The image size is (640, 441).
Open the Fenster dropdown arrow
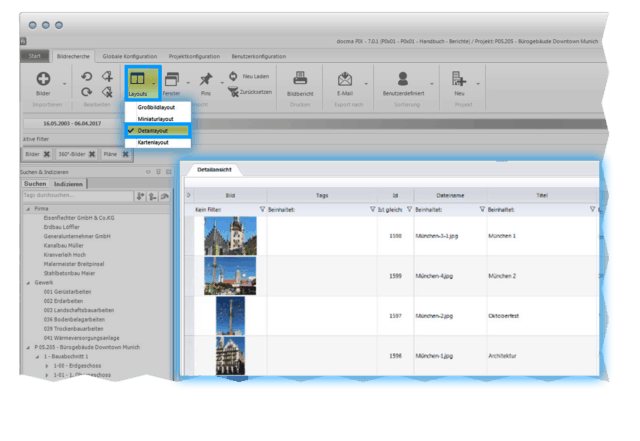click(x=188, y=83)
